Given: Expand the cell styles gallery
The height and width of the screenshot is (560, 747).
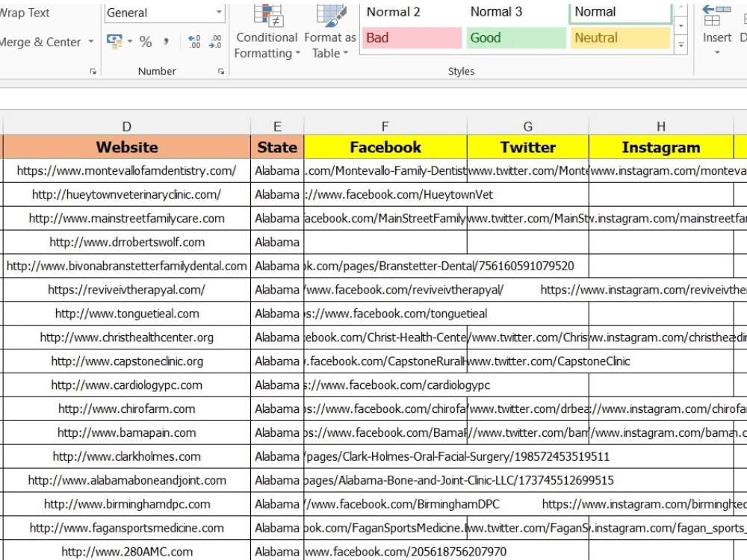Looking at the screenshot, I should click(x=681, y=46).
